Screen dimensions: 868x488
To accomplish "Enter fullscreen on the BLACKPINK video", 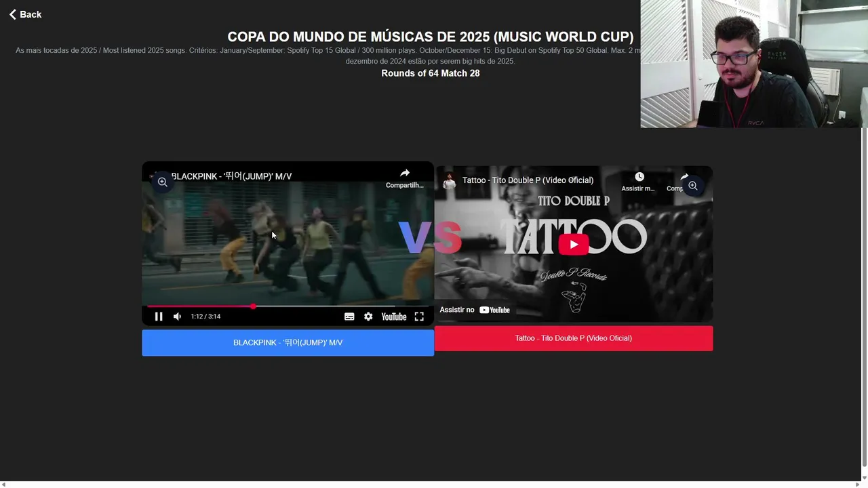I will (419, 317).
